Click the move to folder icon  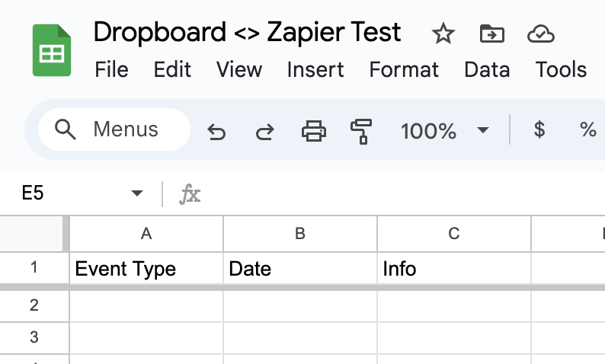pos(491,34)
